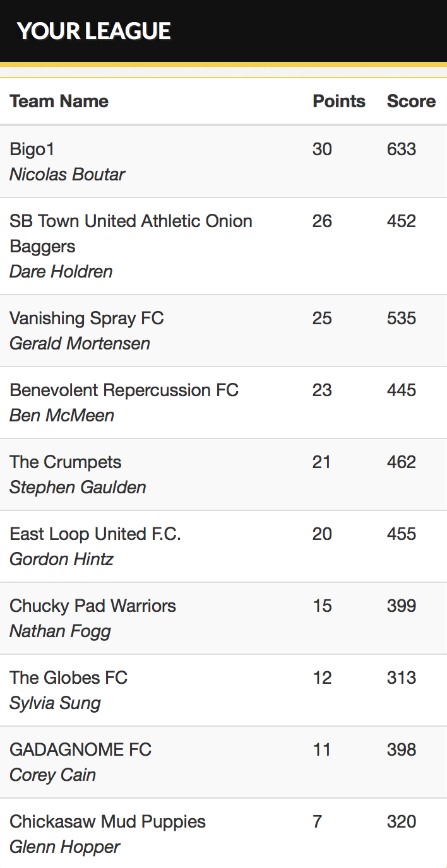Open Vanishing Spray FC team
Viewport: 447px width, 868px height.
(86, 318)
